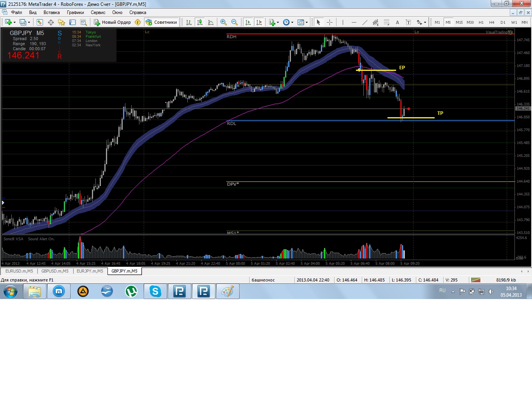The height and width of the screenshot is (410, 532).
Task: Show hidden system tray icons
Action: [453, 291]
